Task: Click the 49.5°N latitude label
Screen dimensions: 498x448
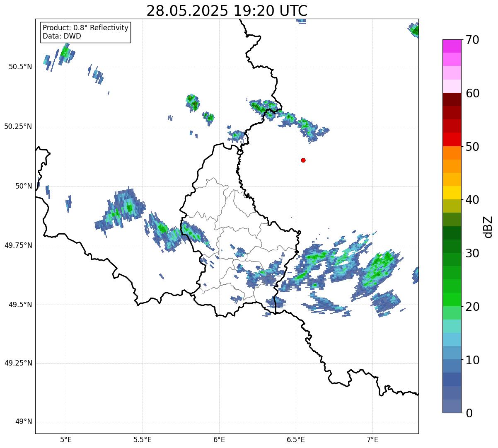Action: tap(20, 305)
